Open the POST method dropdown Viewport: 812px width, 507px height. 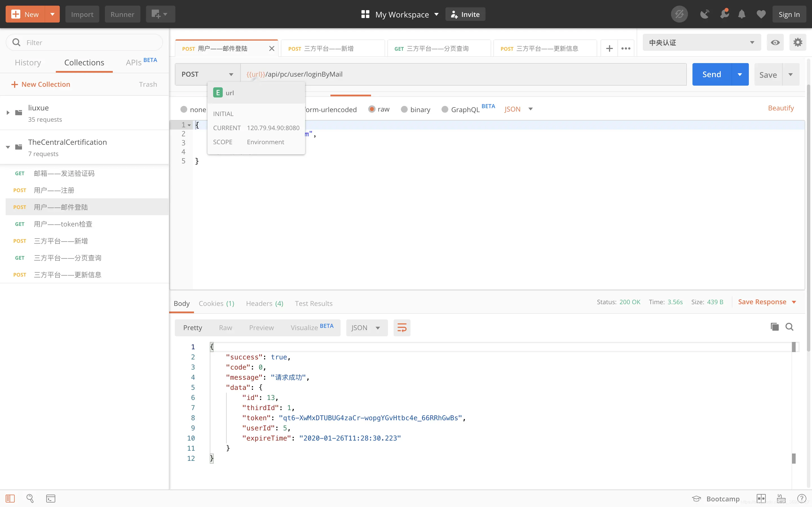tap(207, 74)
